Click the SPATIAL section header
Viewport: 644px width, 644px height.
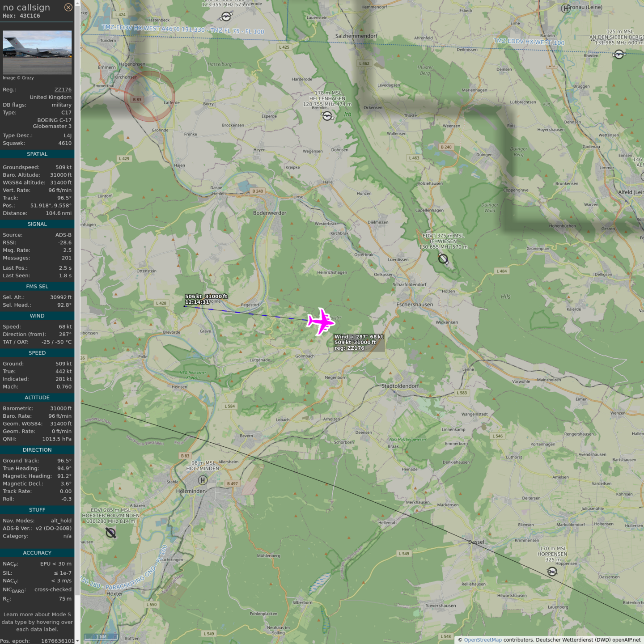(37, 154)
